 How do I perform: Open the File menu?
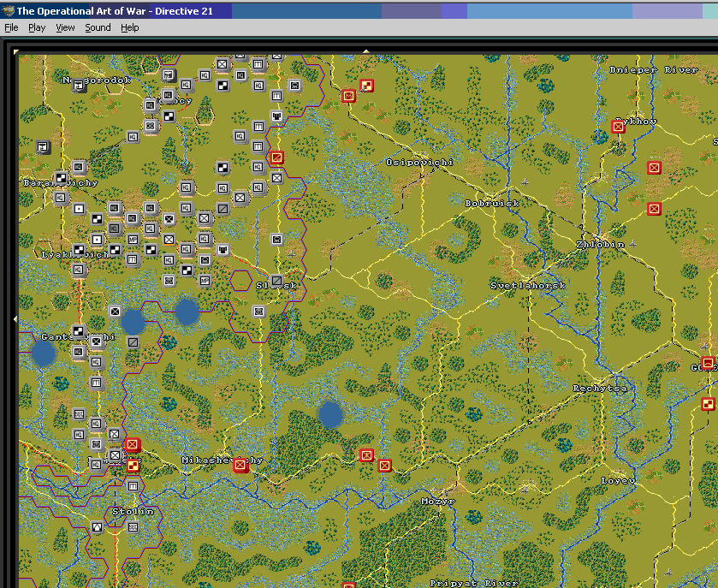click(11, 27)
